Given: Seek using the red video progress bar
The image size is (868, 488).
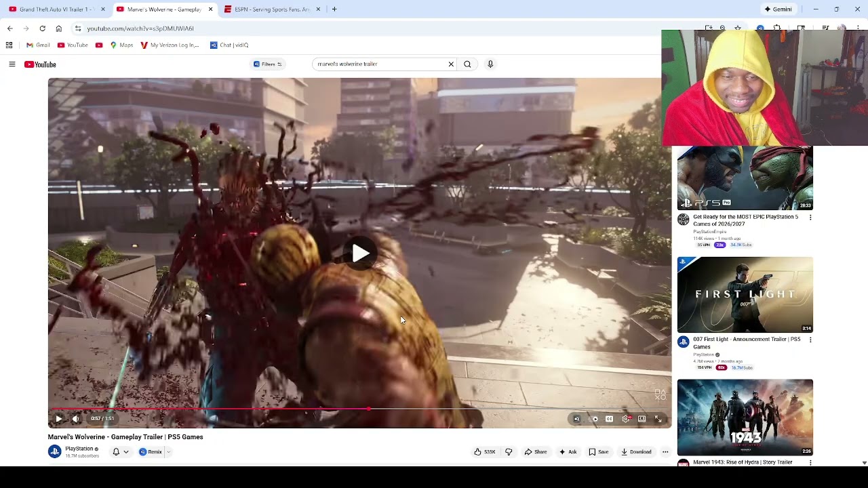Looking at the screenshot, I should (359, 409).
